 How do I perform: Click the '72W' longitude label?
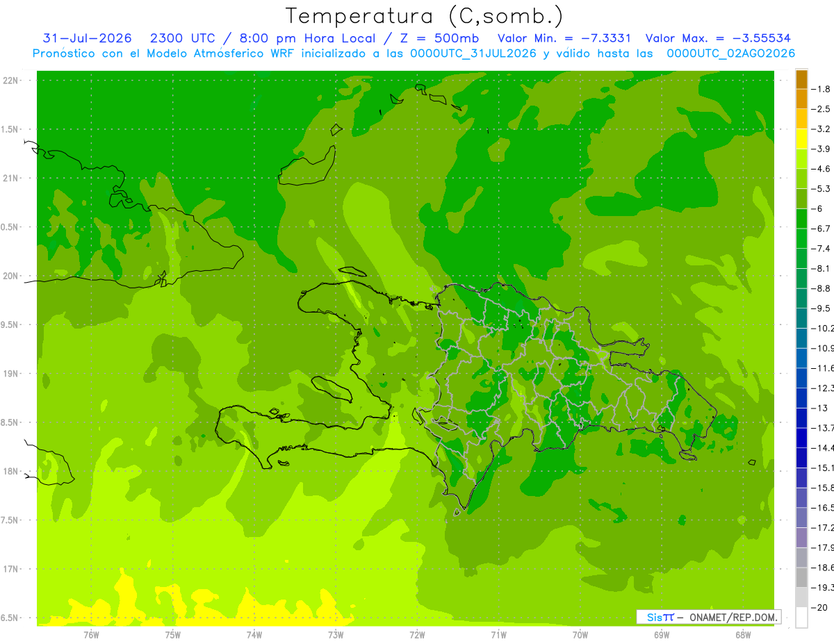[417, 634]
